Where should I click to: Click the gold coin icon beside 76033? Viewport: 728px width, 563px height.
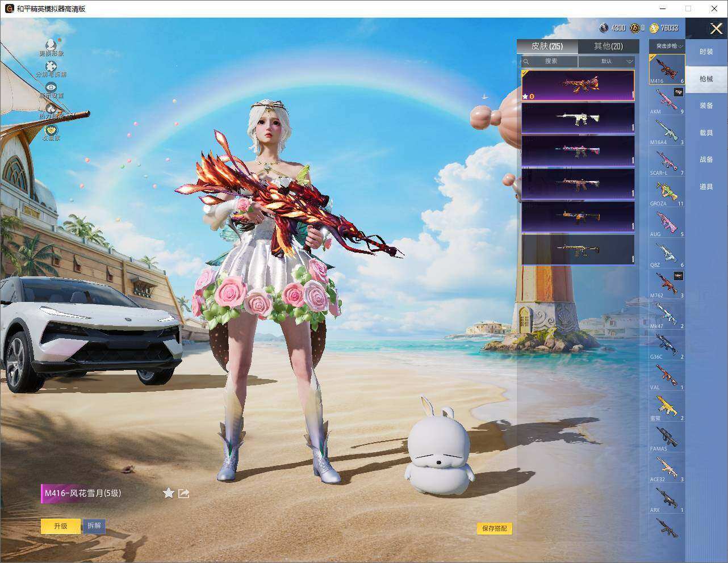654,28
